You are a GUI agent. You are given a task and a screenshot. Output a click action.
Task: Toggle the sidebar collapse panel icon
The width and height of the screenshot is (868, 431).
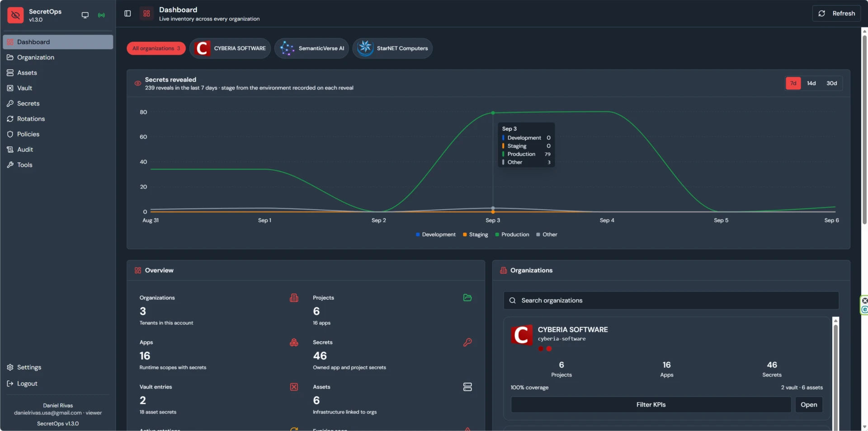pos(127,14)
